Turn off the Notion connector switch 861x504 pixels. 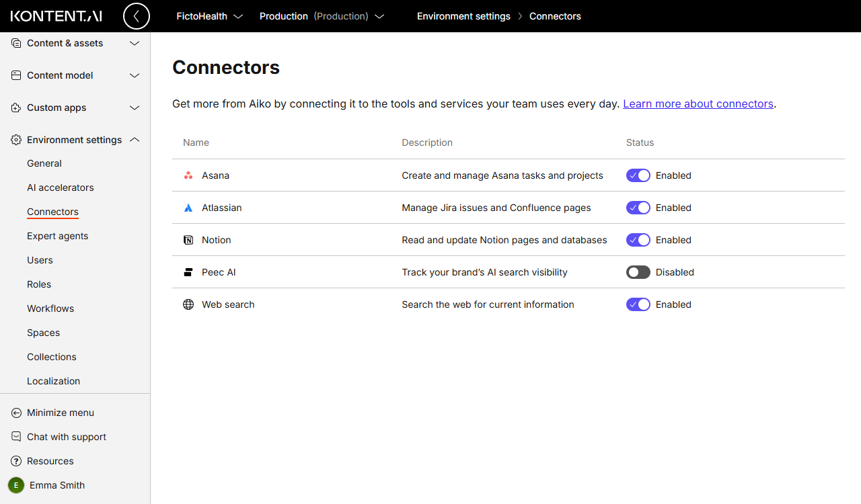point(638,240)
